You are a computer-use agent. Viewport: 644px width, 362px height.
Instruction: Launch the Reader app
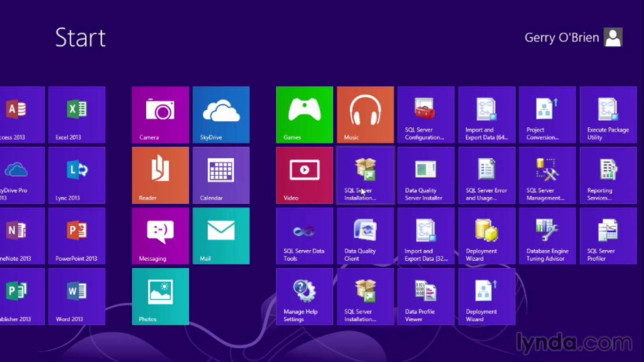(x=160, y=175)
